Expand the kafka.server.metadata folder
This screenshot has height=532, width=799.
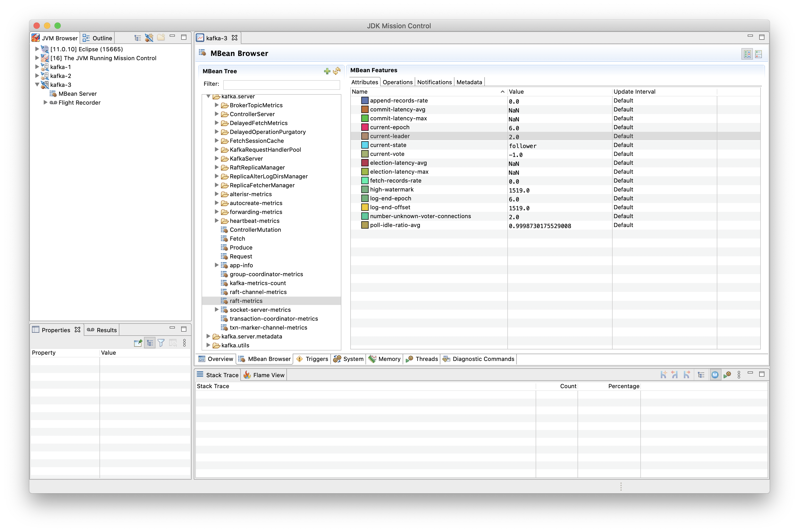pyautogui.click(x=208, y=336)
